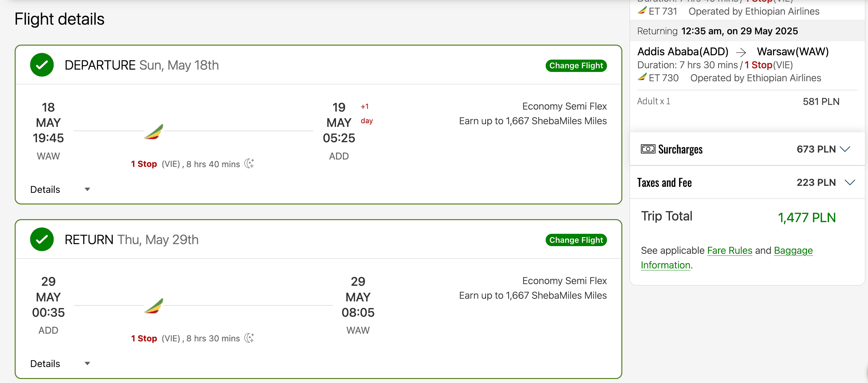The height and width of the screenshot is (383, 868).
Task: Click the Trip Total amount 1,477 PLN
Action: point(807,217)
